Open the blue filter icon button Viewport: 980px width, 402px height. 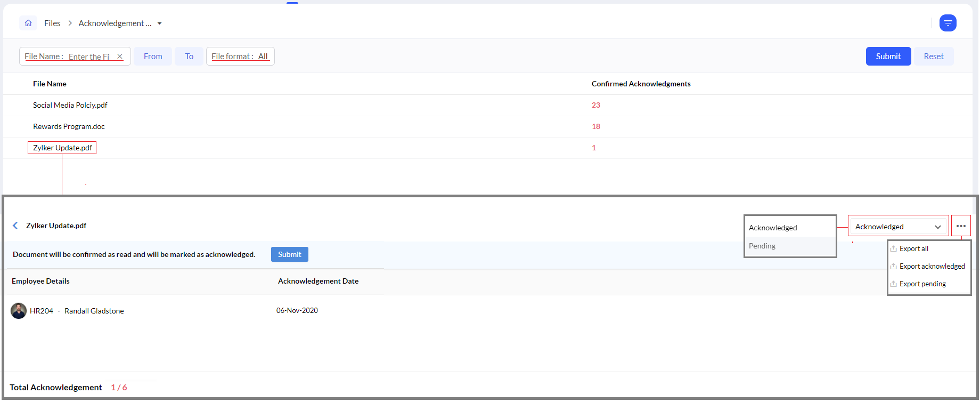coord(948,23)
